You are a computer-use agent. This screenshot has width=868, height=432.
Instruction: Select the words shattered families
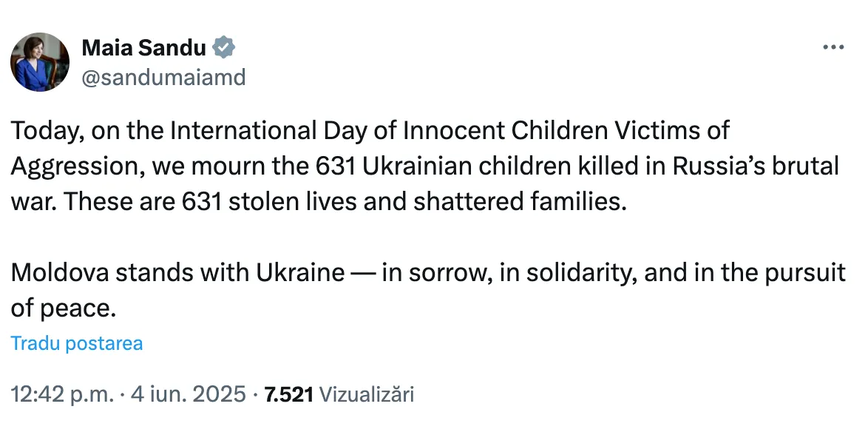[520, 202]
